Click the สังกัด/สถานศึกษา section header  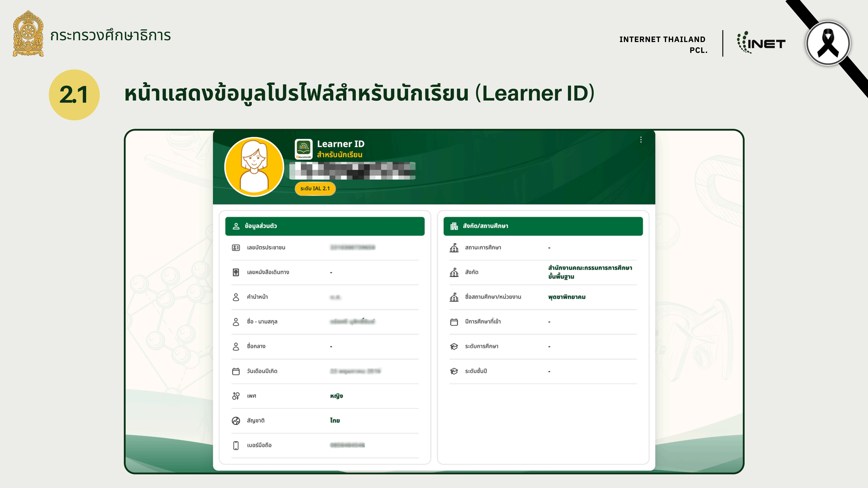coord(543,226)
